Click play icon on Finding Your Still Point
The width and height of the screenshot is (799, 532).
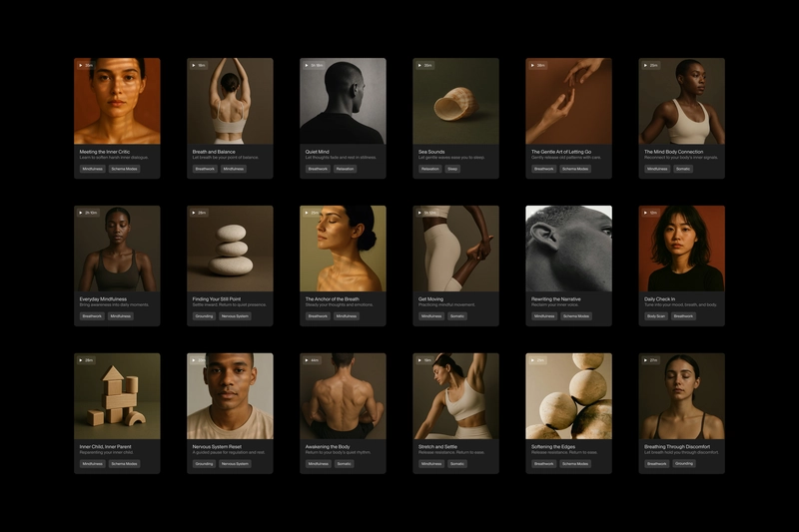click(194, 213)
